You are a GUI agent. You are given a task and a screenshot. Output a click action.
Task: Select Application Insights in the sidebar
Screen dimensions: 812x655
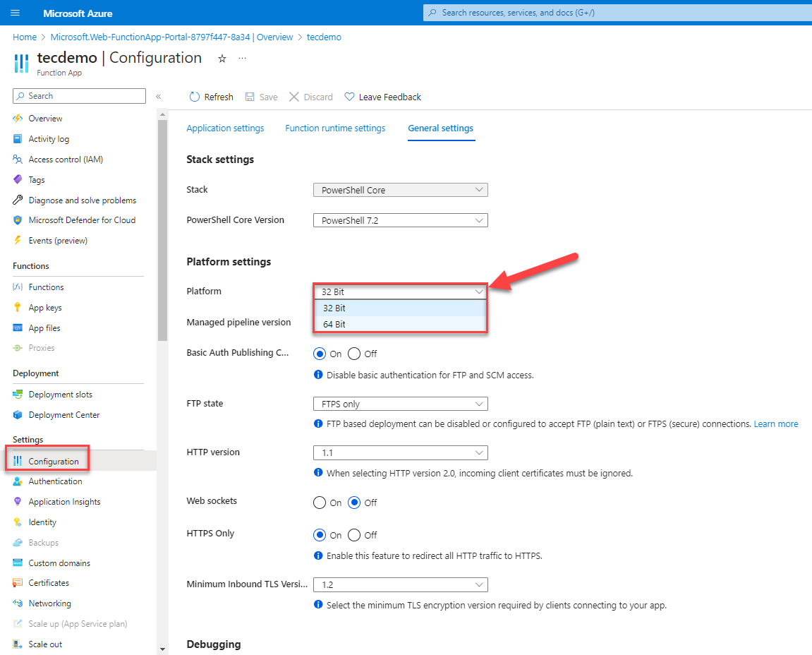point(65,501)
